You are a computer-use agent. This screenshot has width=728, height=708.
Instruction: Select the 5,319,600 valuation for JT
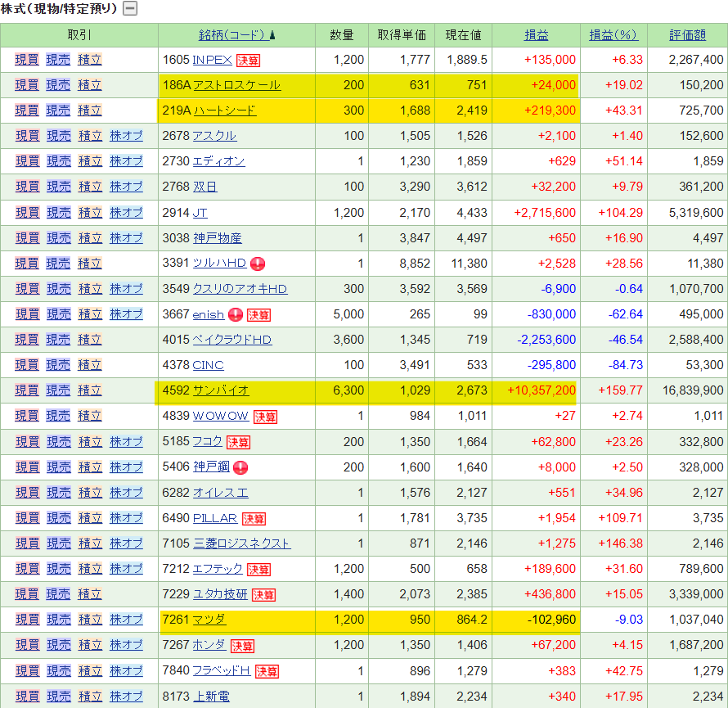(696, 213)
